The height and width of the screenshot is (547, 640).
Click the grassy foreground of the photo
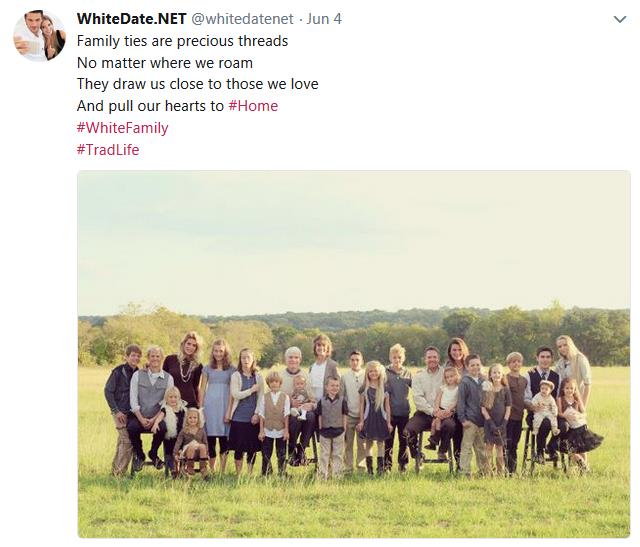pyautogui.click(x=353, y=506)
